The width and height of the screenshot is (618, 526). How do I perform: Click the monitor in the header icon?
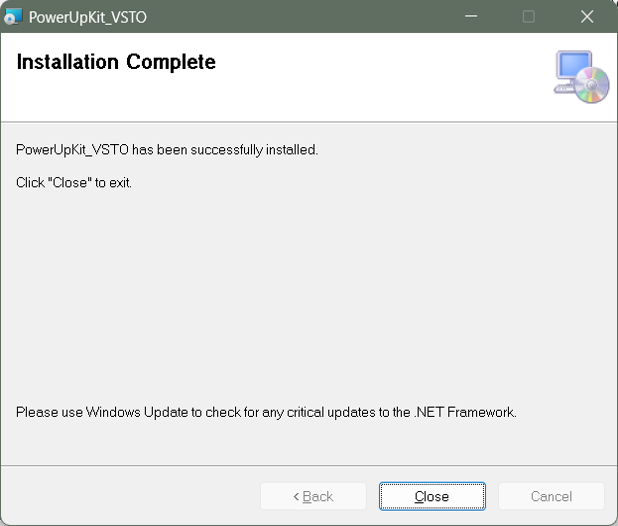574,68
